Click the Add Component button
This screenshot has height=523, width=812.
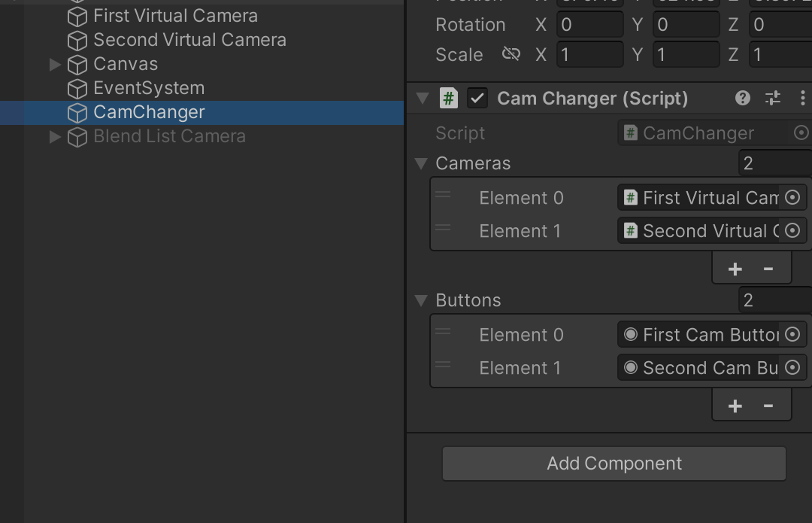click(x=614, y=464)
